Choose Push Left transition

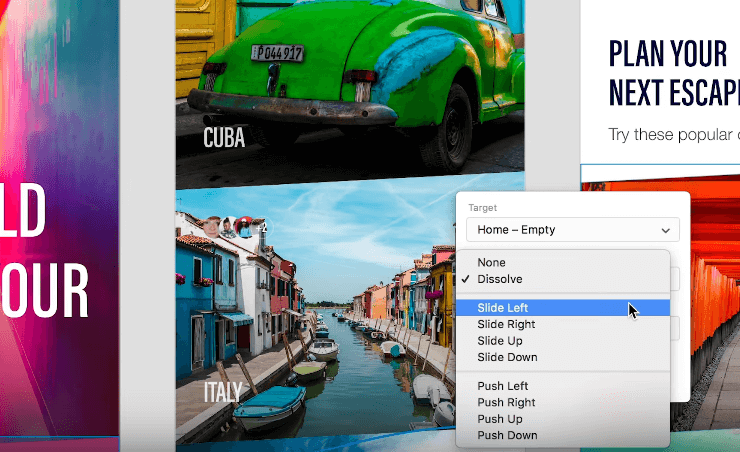pos(563,386)
